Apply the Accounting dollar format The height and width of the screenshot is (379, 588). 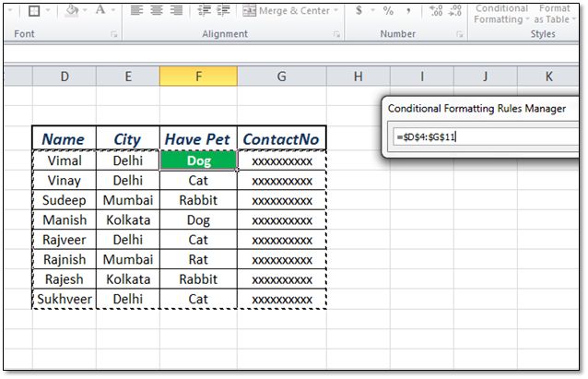(x=359, y=10)
